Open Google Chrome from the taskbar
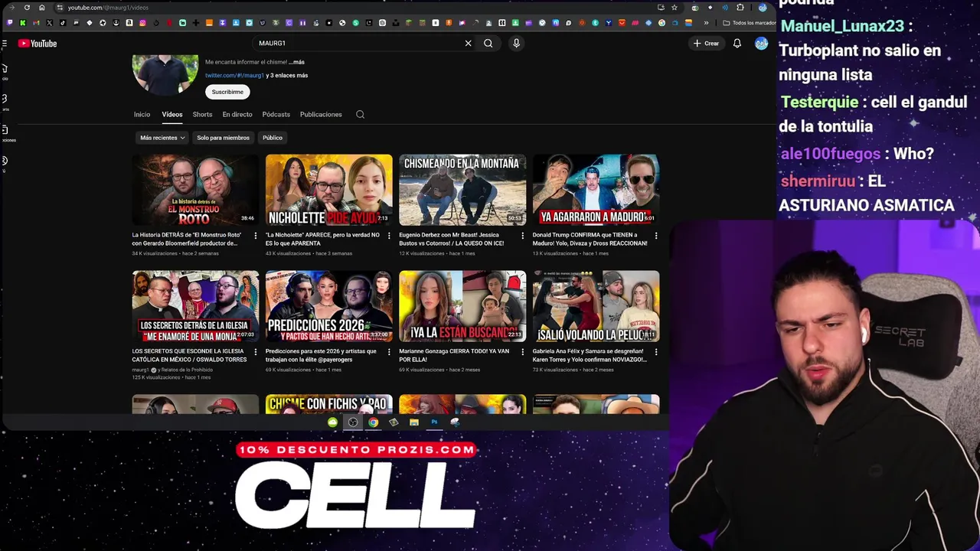Viewport: 980px width, 551px height. coord(373,422)
